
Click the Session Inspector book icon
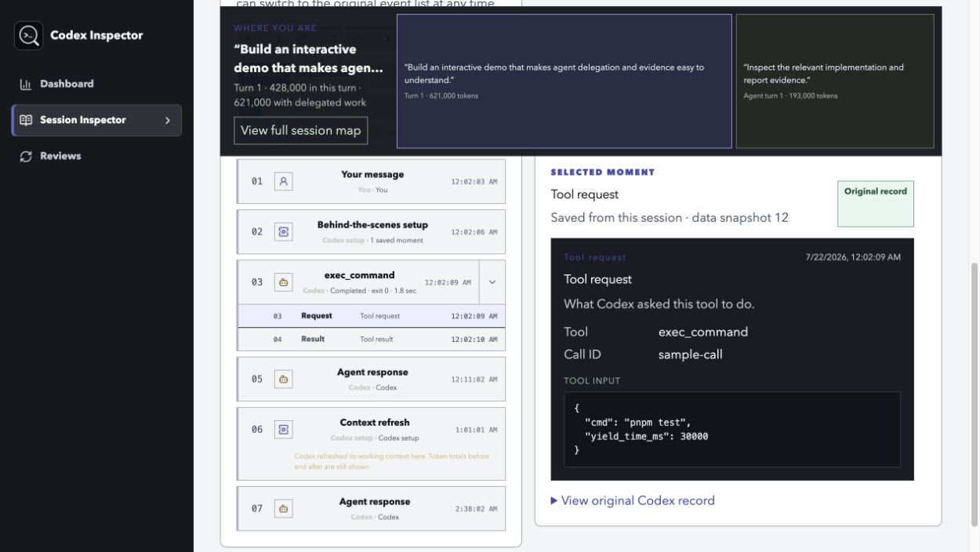pyautogui.click(x=26, y=120)
